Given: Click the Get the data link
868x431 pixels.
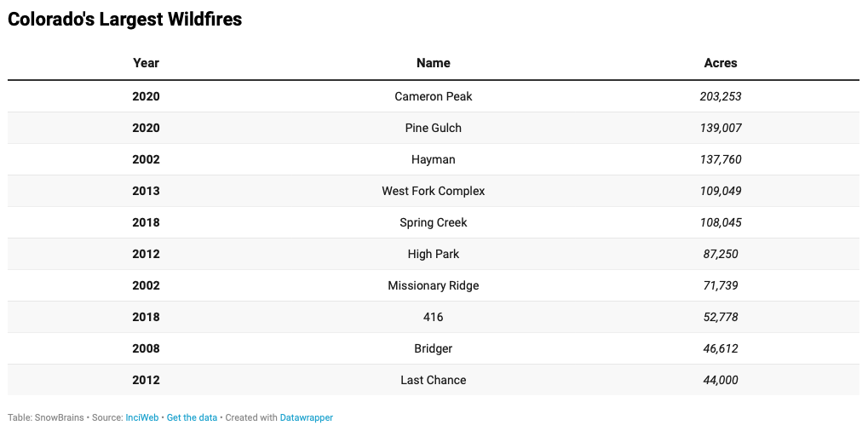Looking at the screenshot, I should click(x=192, y=417).
